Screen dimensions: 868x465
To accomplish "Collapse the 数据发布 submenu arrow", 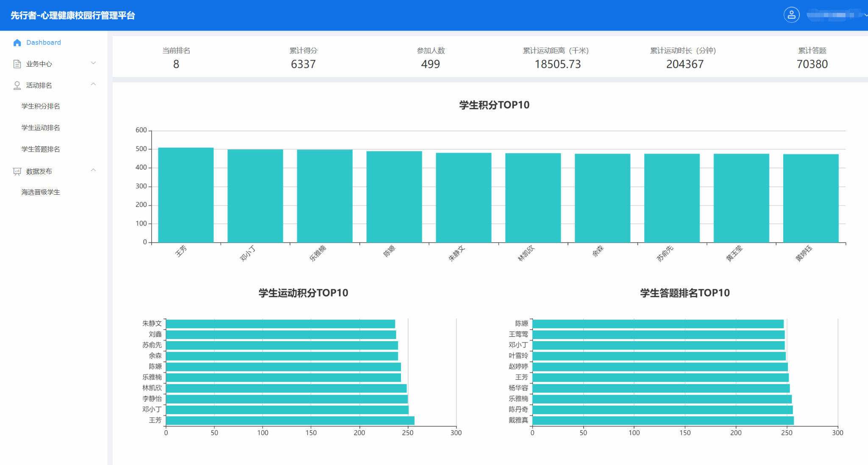I will tap(93, 171).
